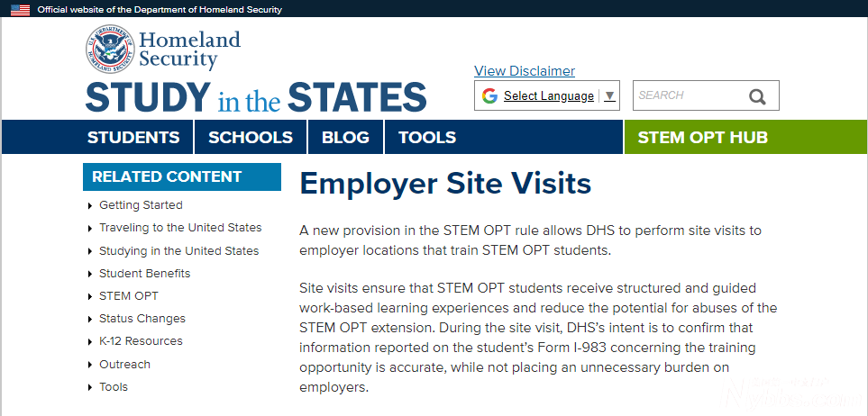Open the STUDENTS navigation menu
The image size is (868, 416).
[x=133, y=137]
